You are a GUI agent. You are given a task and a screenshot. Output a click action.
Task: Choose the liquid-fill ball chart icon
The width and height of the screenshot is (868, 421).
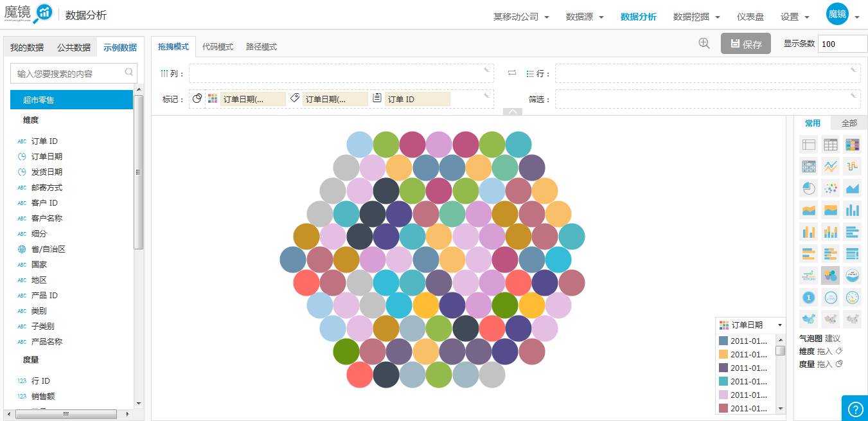853,276
